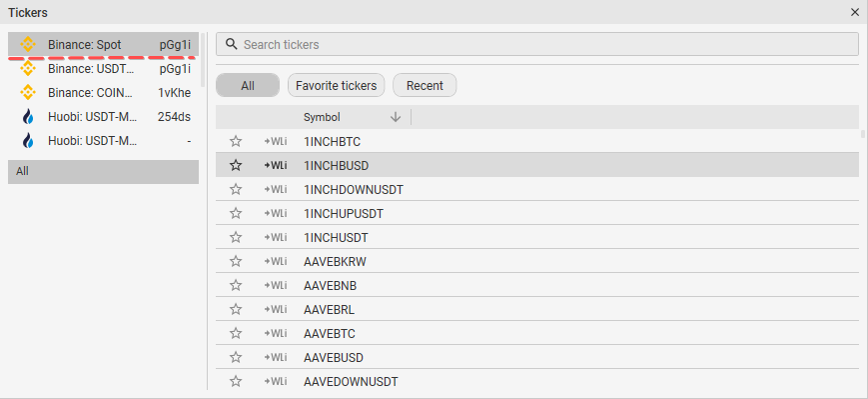Star 1INCHBUSD as a favorite
The height and width of the screenshot is (399, 868).
pyautogui.click(x=236, y=165)
